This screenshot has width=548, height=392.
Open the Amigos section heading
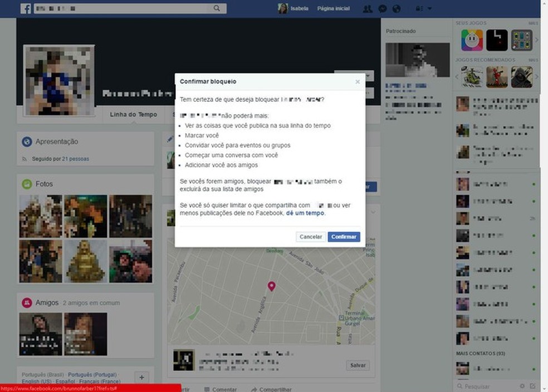[x=47, y=302]
